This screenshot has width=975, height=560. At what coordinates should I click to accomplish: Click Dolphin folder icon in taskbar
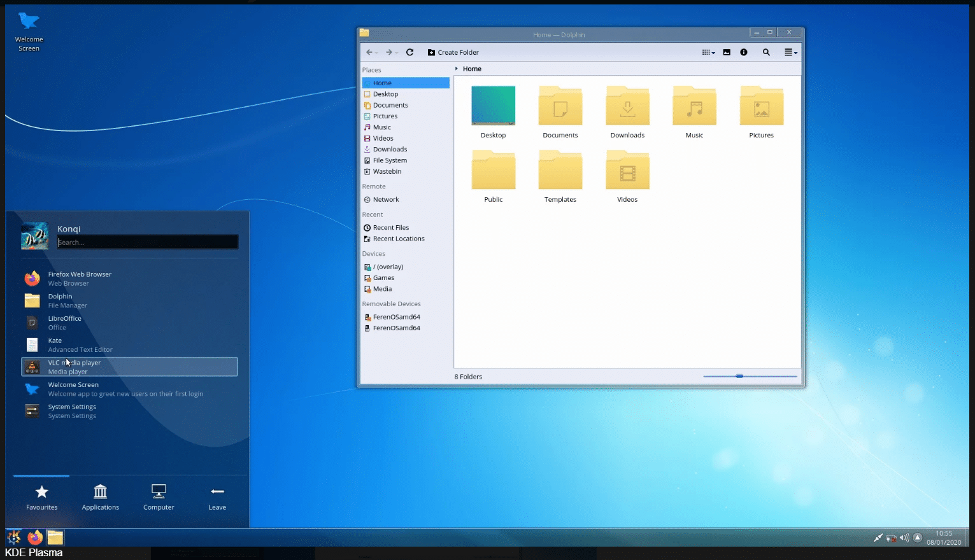click(x=55, y=537)
